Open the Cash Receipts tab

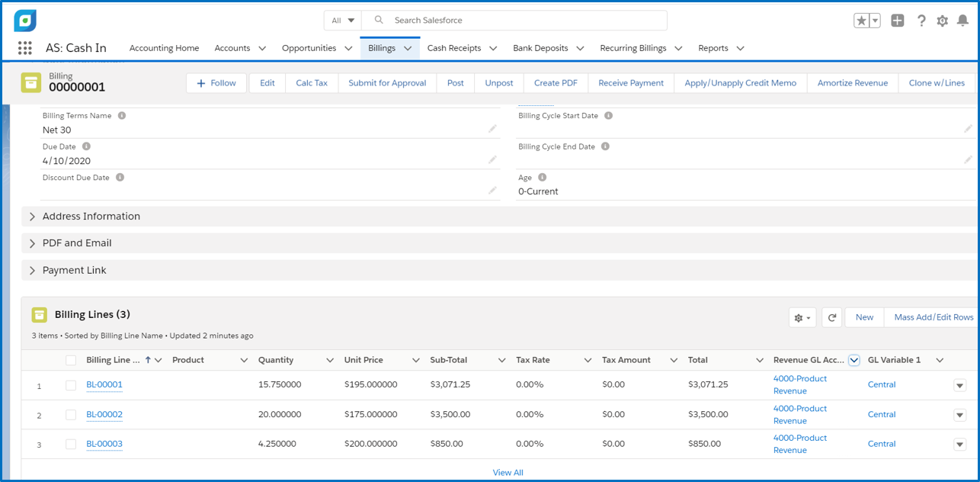[454, 48]
